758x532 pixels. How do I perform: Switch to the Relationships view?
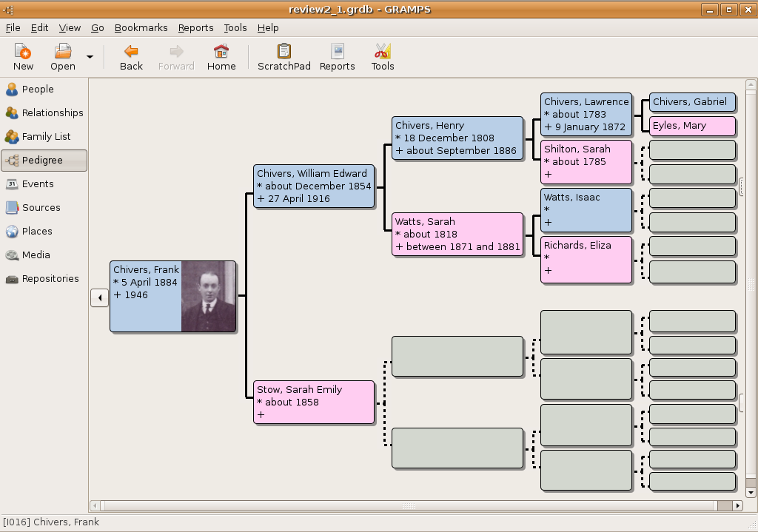pyautogui.click(x=52, y=112)
